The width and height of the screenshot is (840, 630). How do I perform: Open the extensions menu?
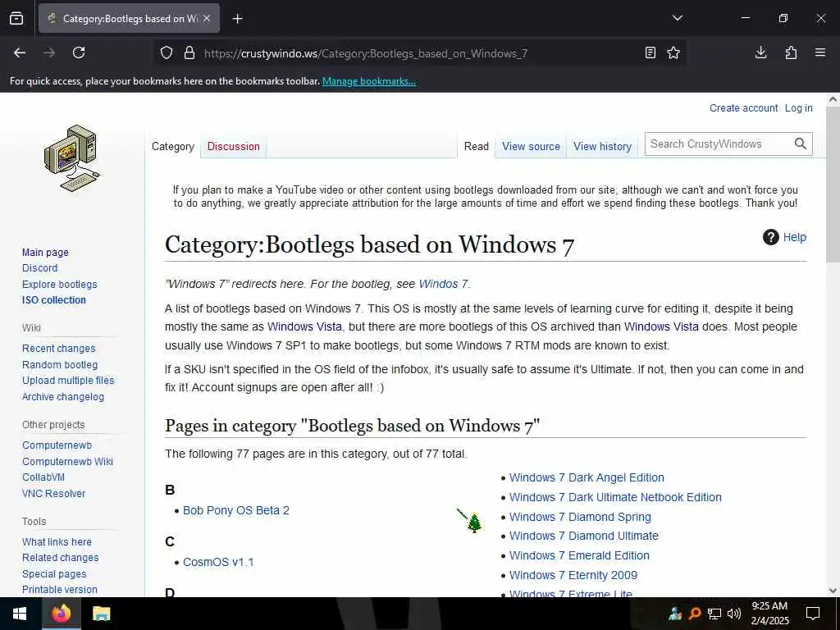791,52
